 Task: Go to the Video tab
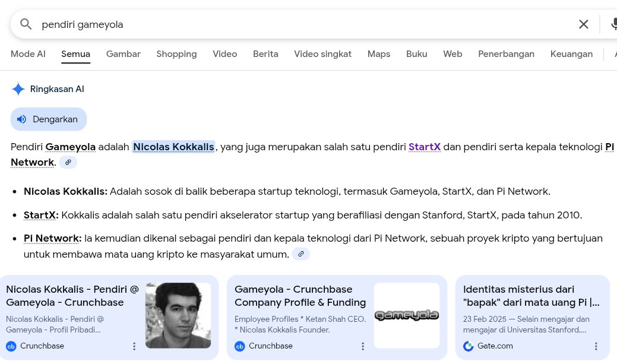point(224,54)
